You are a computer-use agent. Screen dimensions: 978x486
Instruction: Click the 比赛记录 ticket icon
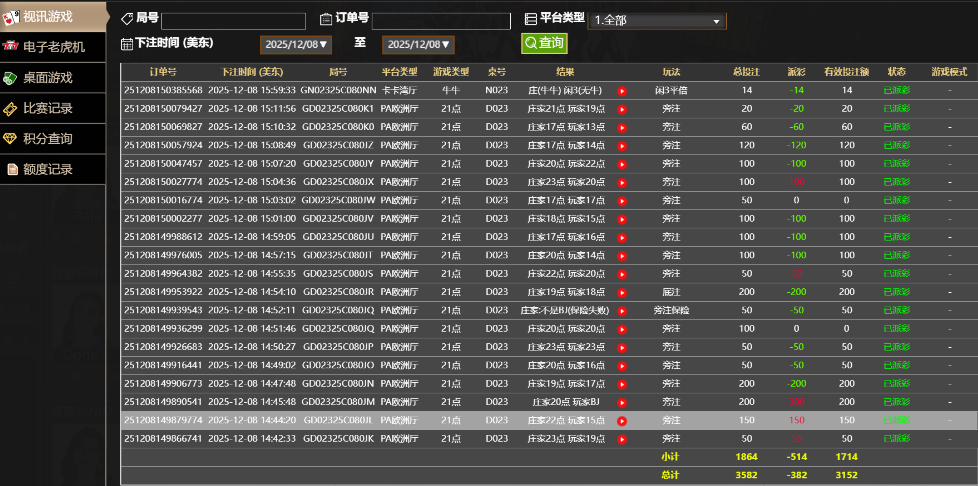[x=11, y=108]
